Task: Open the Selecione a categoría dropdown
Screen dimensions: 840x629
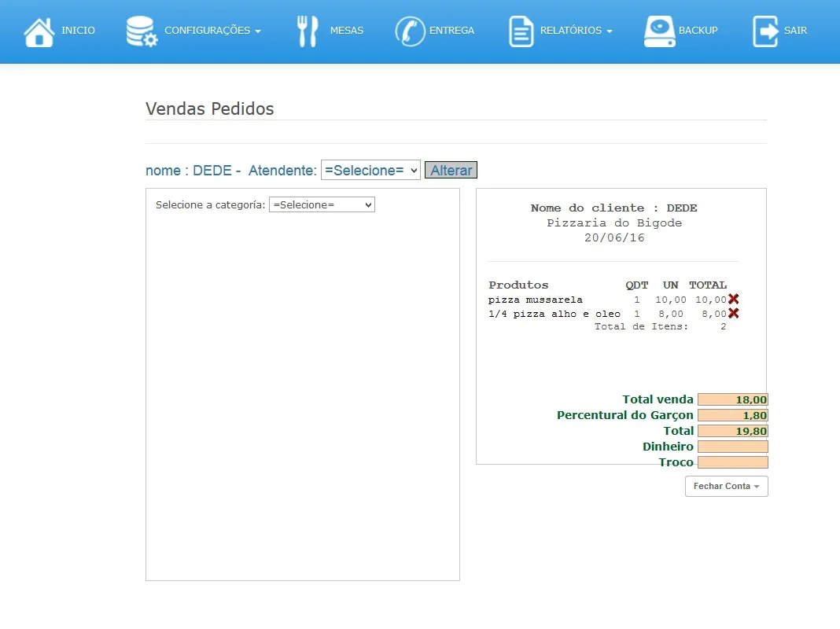Action: point(322,204)
